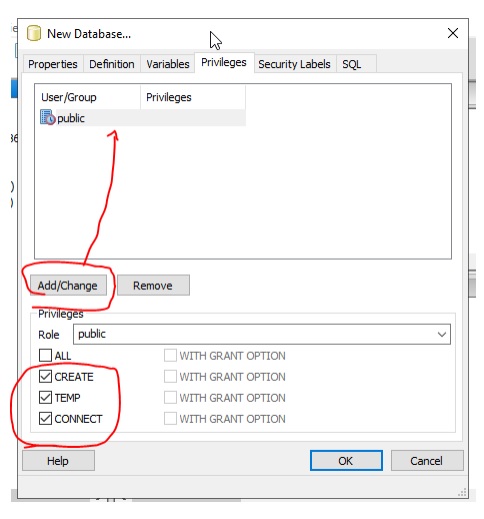Close the New Database dialog

[453, 33]
